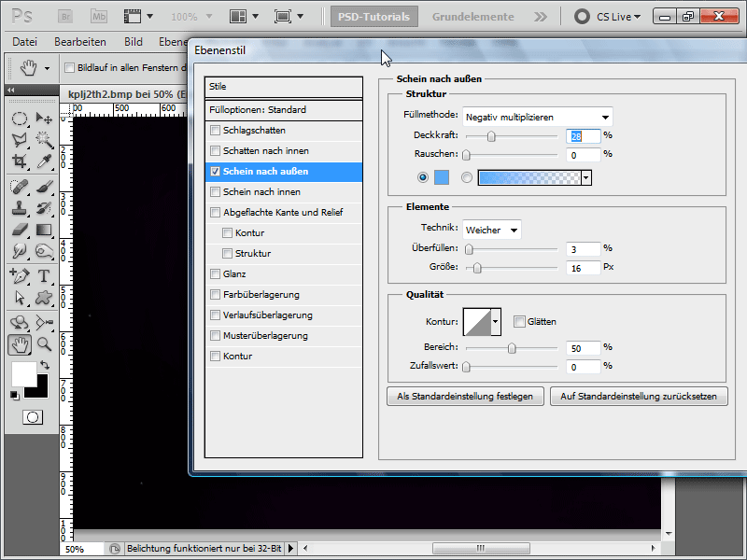Click Auf Standardeinstellung zurücksetzen button

click(639, 396)
